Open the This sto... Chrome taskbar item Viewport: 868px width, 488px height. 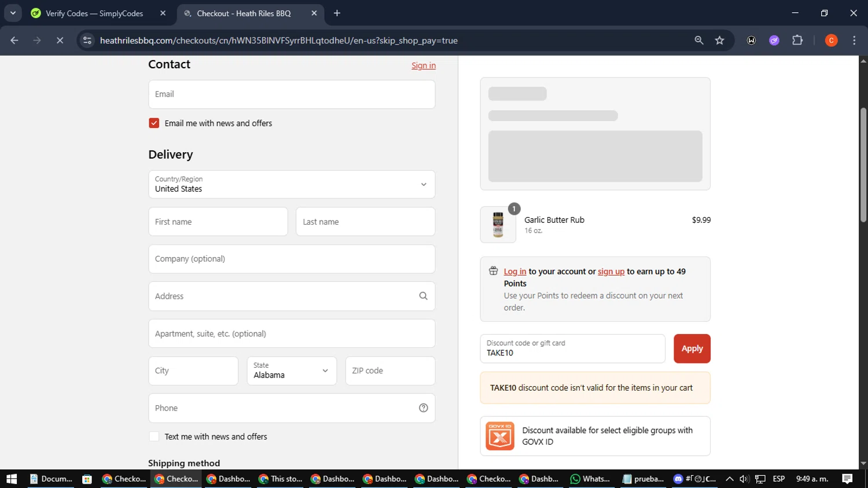pos(281,479)
